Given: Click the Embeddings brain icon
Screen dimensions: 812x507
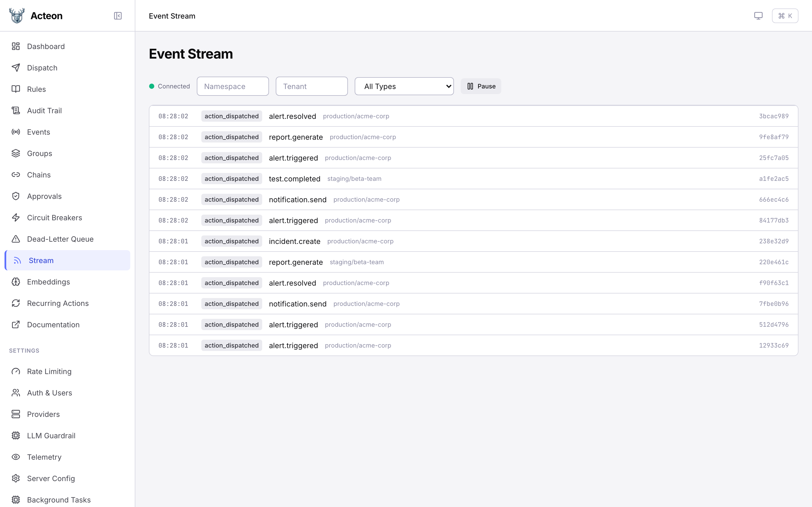Looking at the screenshot, I should tap(16, 282).
